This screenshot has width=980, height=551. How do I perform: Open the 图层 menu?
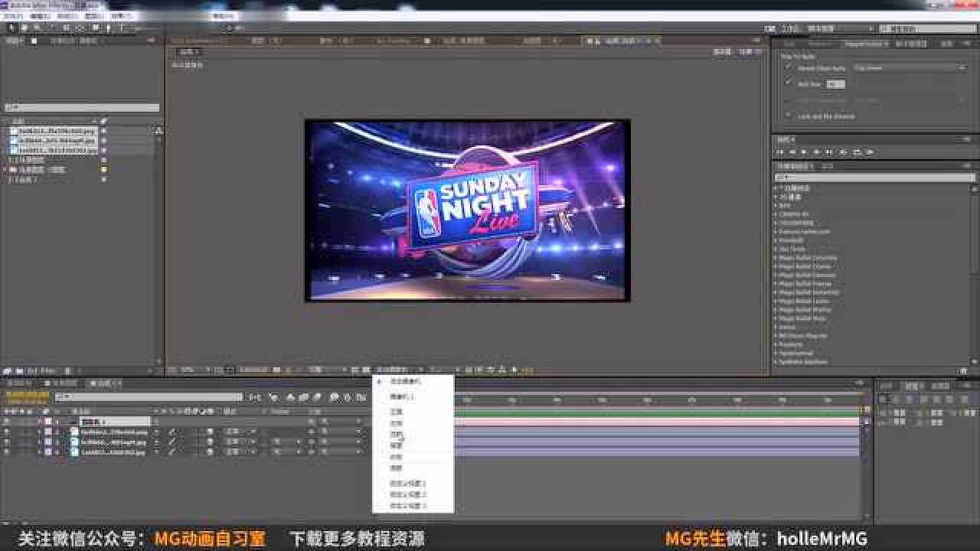point(93,15)
